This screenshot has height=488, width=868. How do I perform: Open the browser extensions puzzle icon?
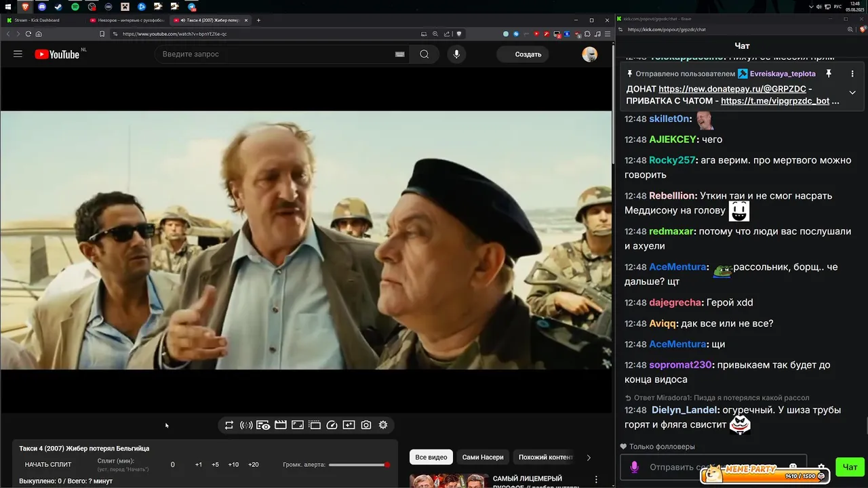587,34
